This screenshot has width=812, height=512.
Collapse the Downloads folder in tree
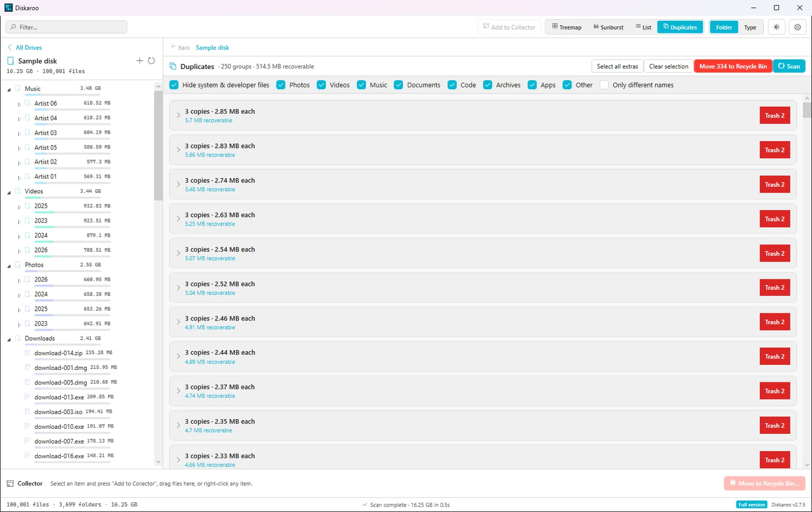(x=9, y=339)
